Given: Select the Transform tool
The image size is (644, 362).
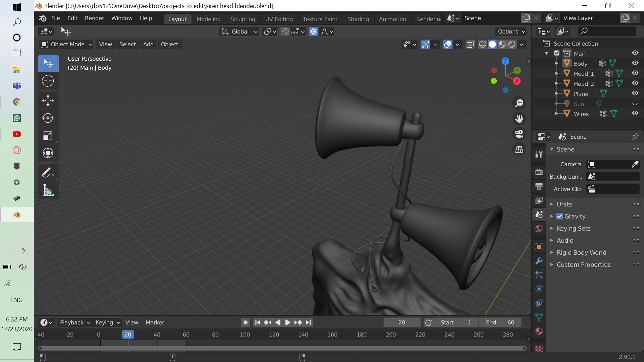Looking at the screenshot, I should pyautogui.click(x=48, y=153).
